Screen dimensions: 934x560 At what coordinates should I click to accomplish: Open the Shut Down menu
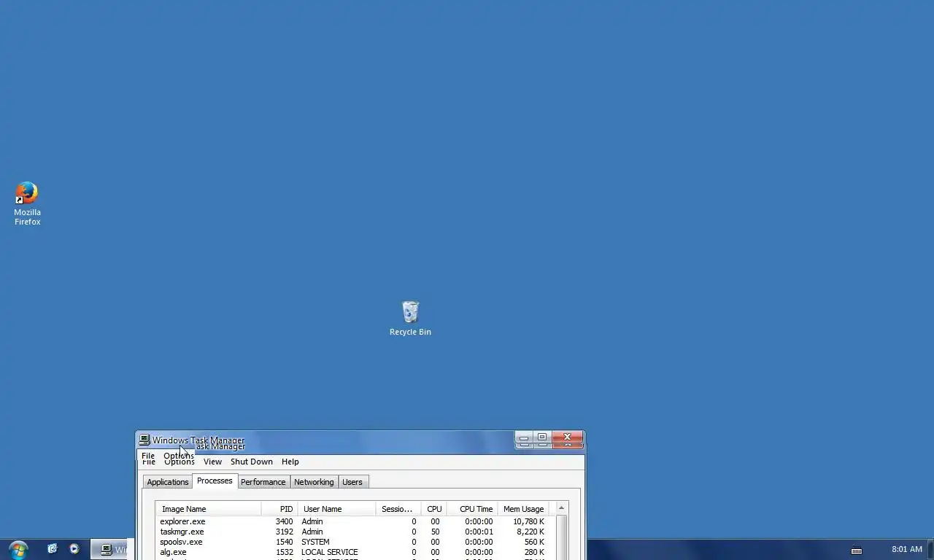[252, 462]
